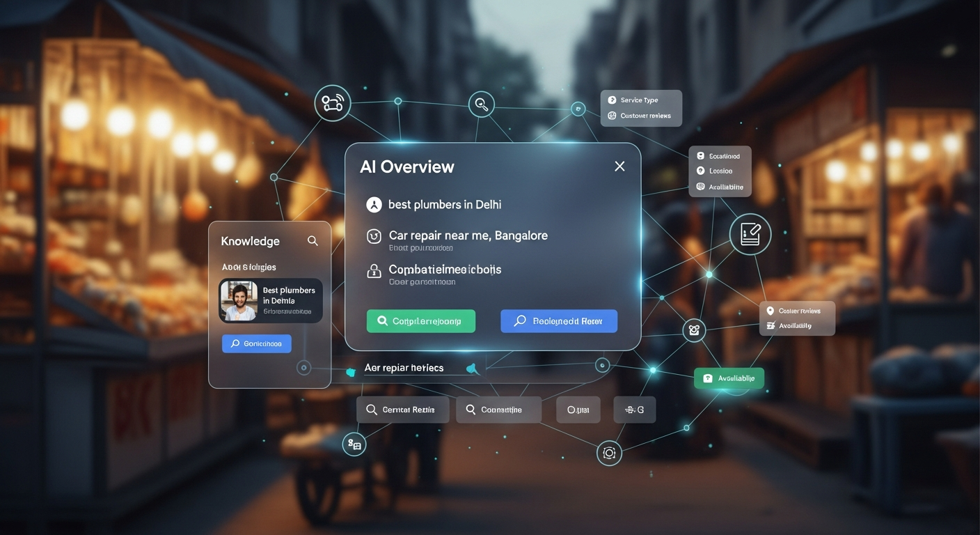Click the profile icon beside best plumbers in Delhi
The width and height of the screenshot is (980, 535).
pos(374,204)
